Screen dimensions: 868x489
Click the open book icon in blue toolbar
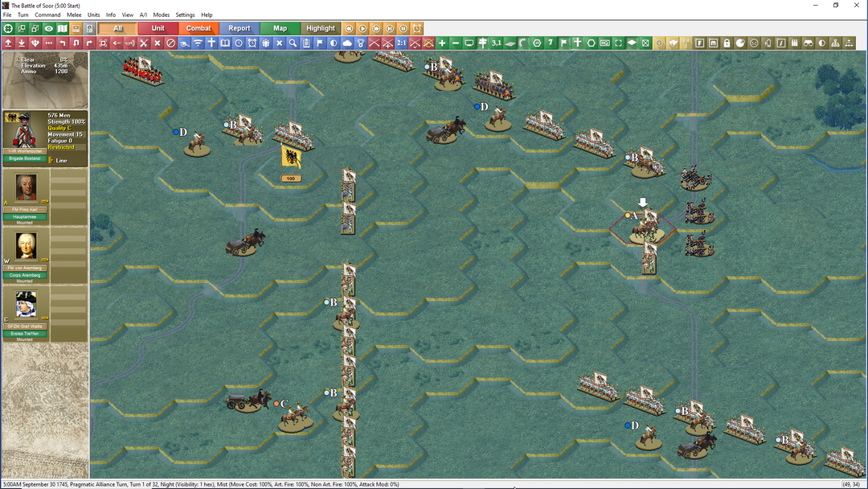225,43
